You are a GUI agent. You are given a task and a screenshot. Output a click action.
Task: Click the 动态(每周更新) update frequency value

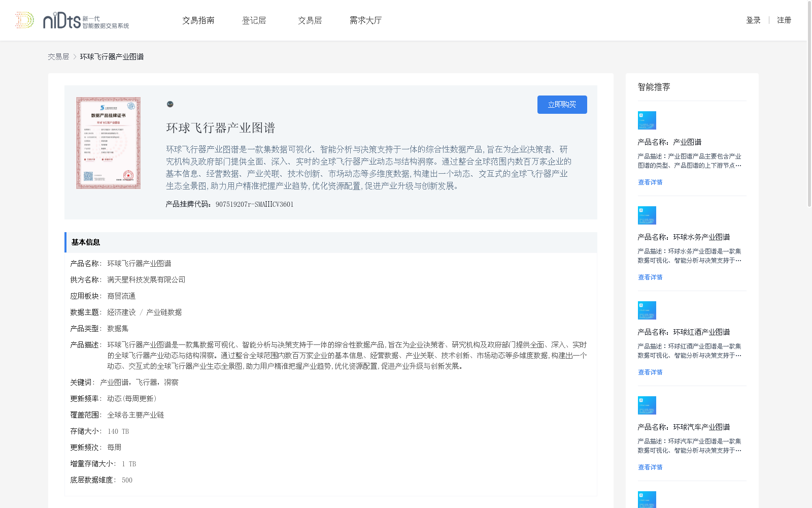point(132,399)
